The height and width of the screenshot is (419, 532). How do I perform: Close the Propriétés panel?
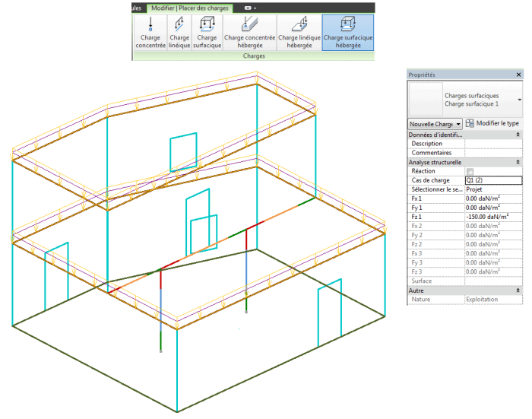518,75
